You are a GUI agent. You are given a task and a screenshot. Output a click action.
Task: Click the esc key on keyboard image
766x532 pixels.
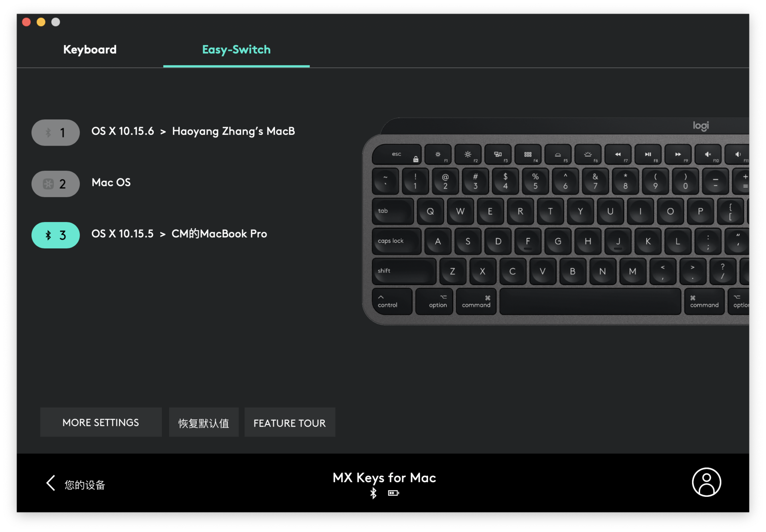click(x=397, y=154)
